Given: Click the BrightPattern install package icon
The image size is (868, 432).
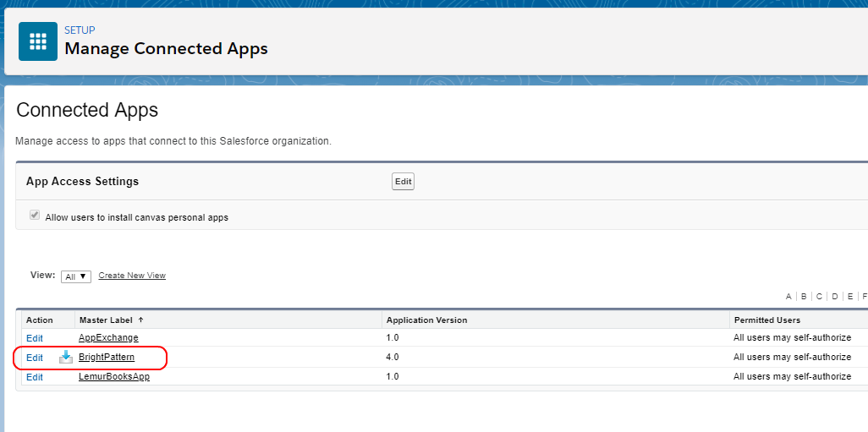Looking at the screenshot, I should [66, 358].
